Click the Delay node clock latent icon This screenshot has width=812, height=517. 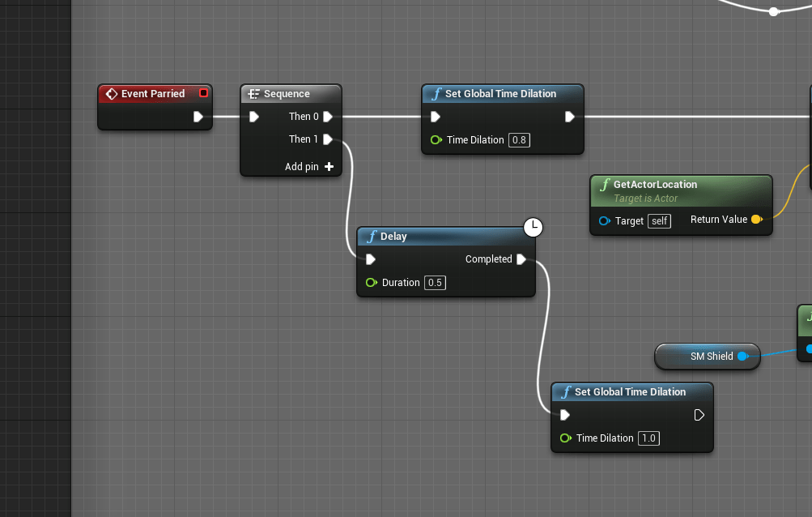point(533,228)
